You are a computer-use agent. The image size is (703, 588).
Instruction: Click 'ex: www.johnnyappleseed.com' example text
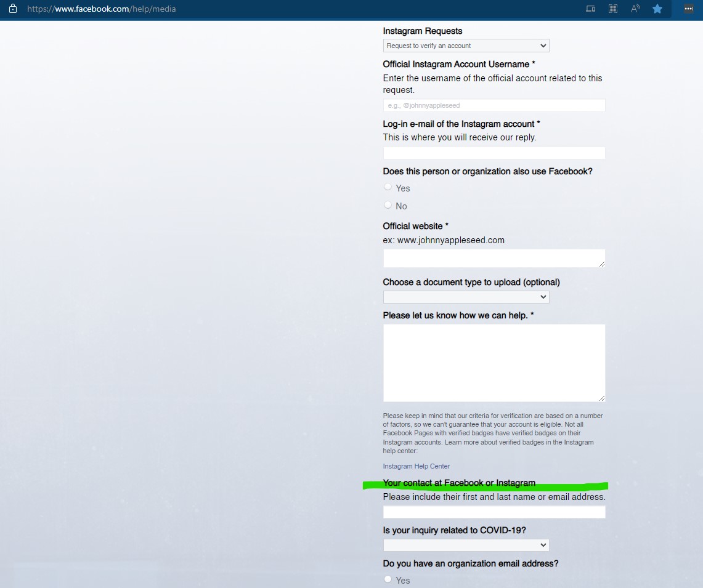[444, 240]
